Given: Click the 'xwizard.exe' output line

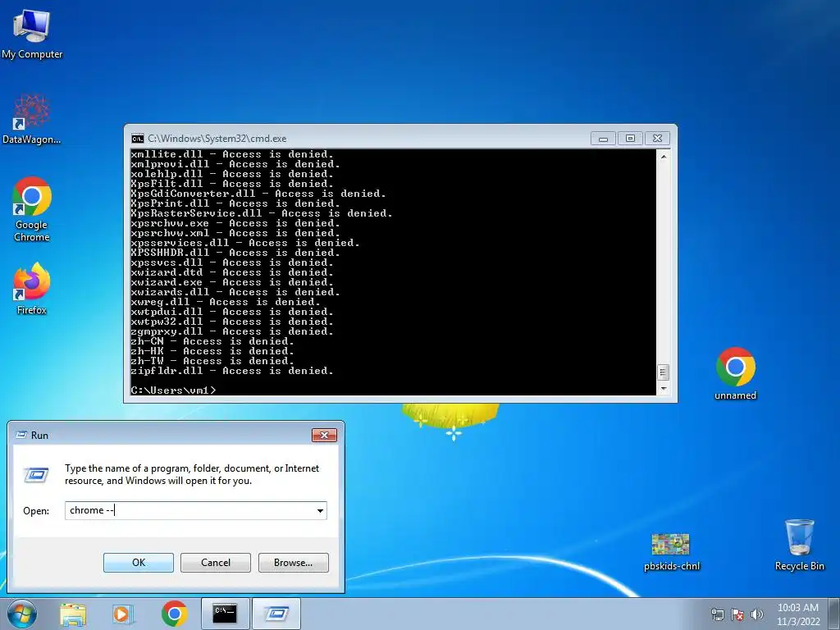Looking at the screenshot, I should [x=232, y=282].
